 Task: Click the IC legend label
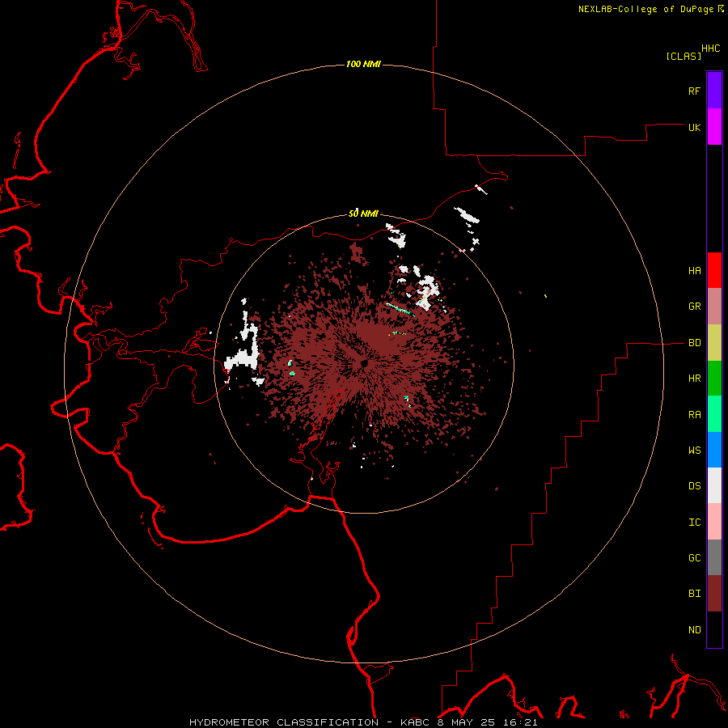[x=695, y=523]
